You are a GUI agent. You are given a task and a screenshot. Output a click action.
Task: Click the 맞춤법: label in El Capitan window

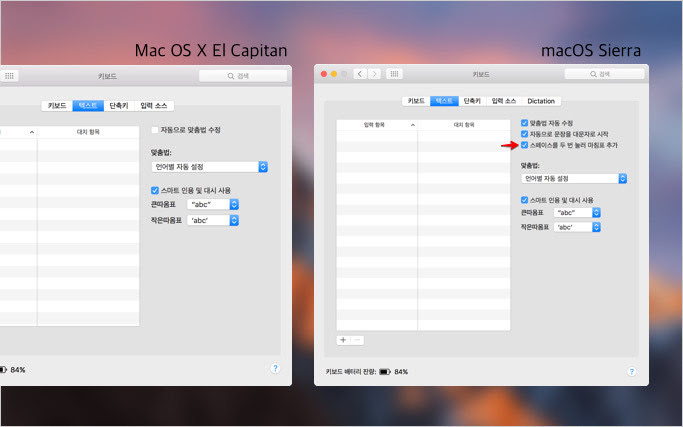161,152
